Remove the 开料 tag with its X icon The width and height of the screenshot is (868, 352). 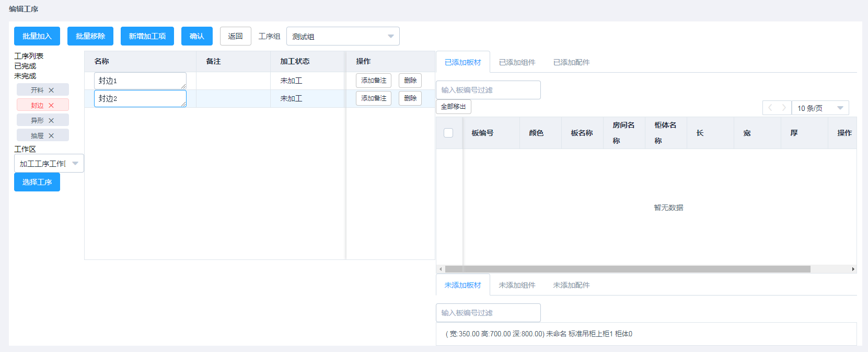(51, 90)
